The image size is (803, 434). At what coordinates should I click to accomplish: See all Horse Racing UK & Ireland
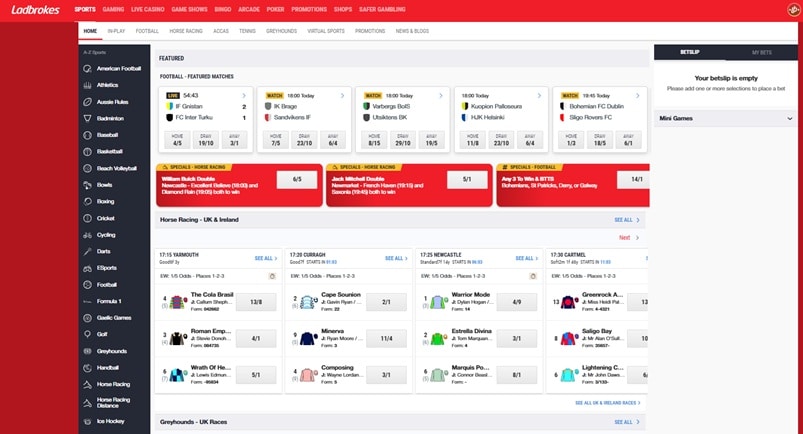click(627, 220)
